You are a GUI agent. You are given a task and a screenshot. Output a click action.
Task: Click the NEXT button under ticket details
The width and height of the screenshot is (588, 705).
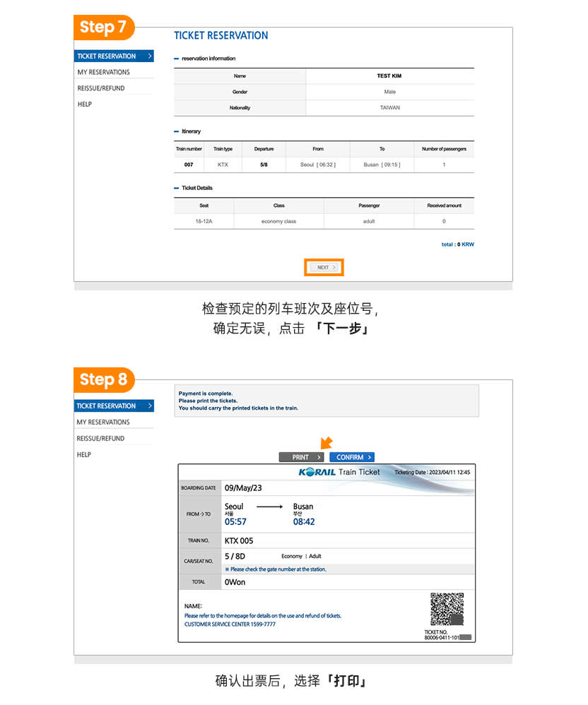[x=324, y=268]
